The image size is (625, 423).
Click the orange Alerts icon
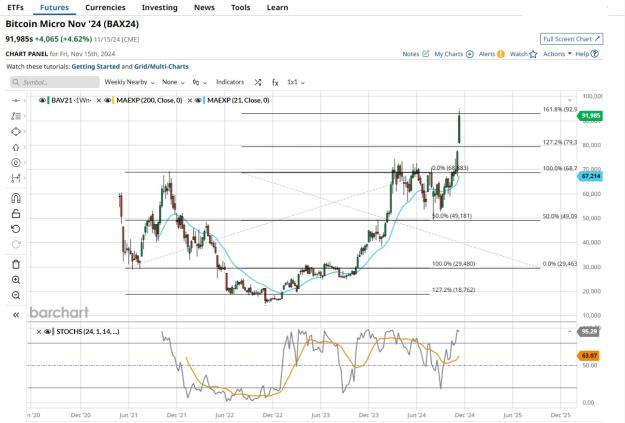tap(501, 54)
